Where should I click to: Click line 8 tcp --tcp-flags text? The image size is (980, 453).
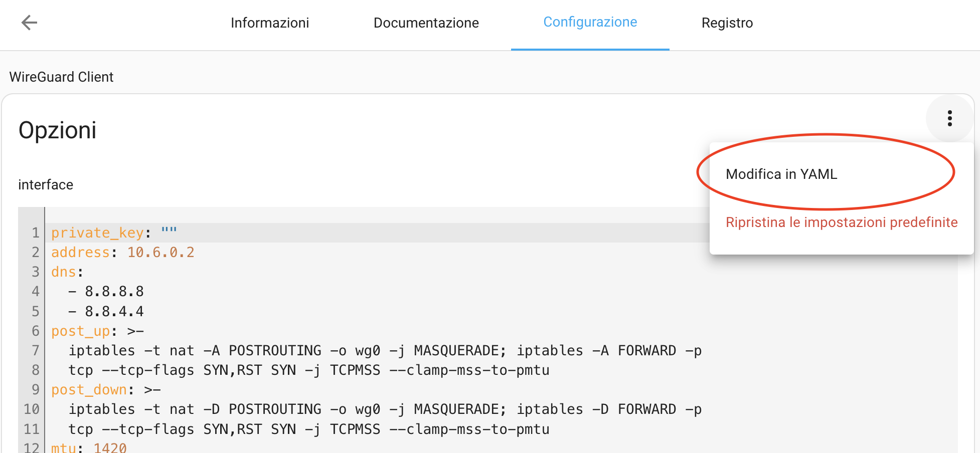tap(309, 370)
